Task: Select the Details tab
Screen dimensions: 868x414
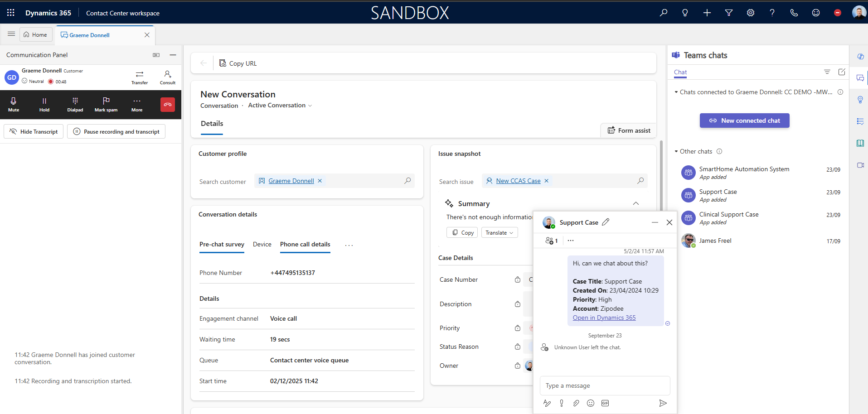Action: pos(212,124)
